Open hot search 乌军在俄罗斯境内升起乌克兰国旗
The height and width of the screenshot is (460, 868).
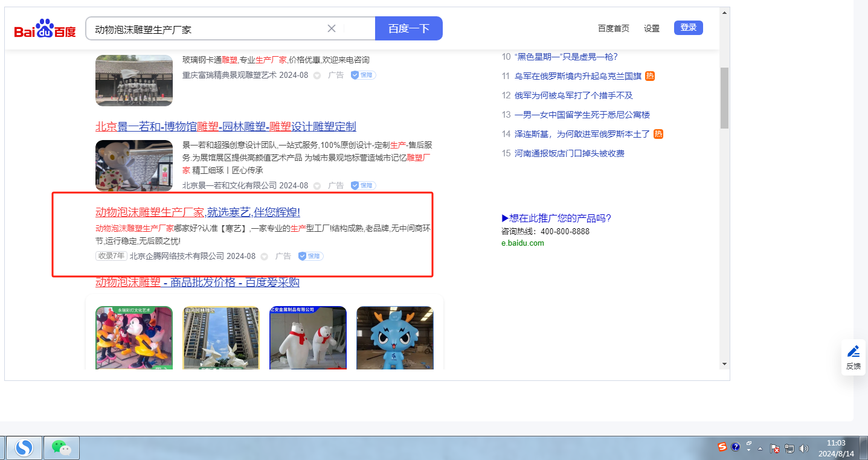[578, 76]
